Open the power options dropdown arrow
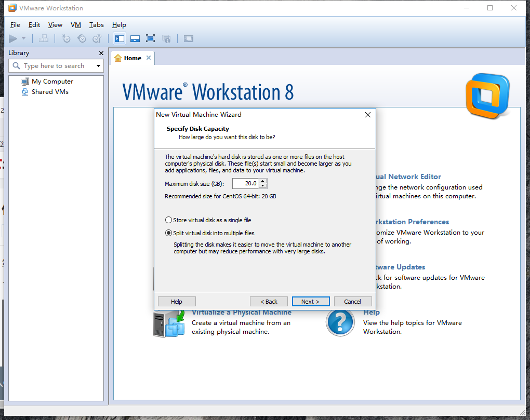The height and width of the screenshot is (420, 530). (24, 38)
